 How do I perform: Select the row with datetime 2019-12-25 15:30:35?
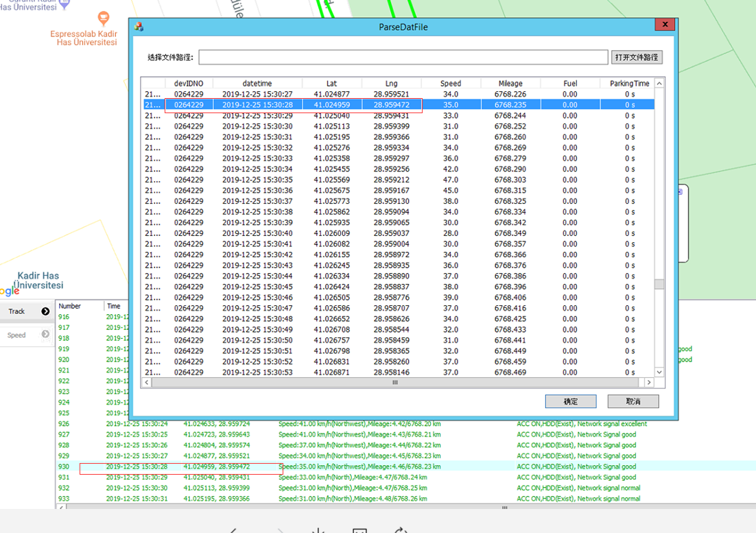399,180
